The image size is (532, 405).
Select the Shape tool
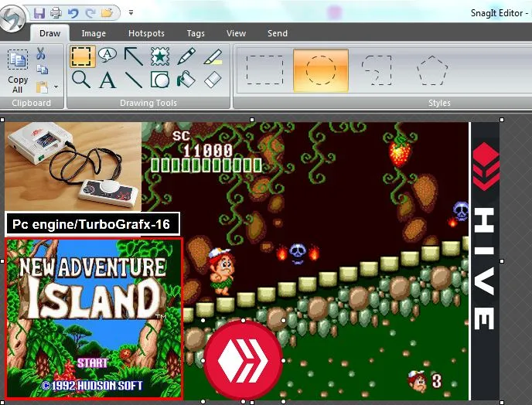point(160,80)
